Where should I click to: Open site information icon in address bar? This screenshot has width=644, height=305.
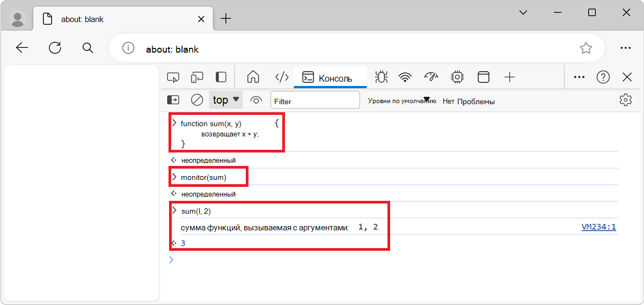coord(128,48)
